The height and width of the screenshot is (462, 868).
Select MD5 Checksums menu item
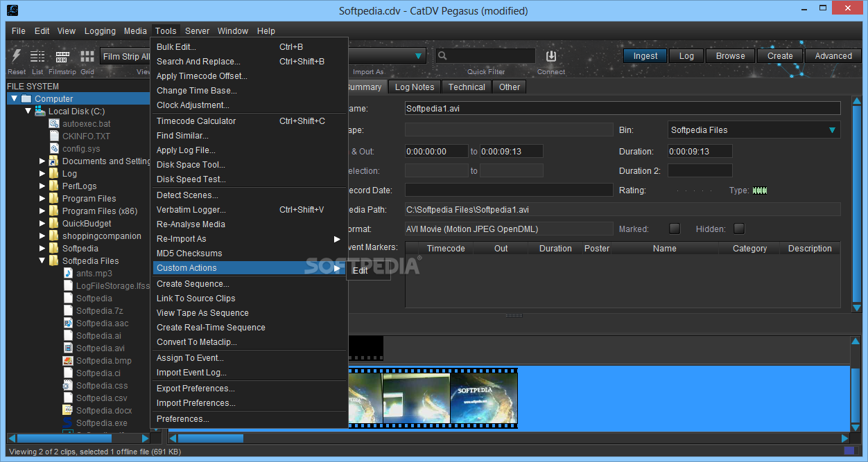pyautogui.click(x=249, y=254)
